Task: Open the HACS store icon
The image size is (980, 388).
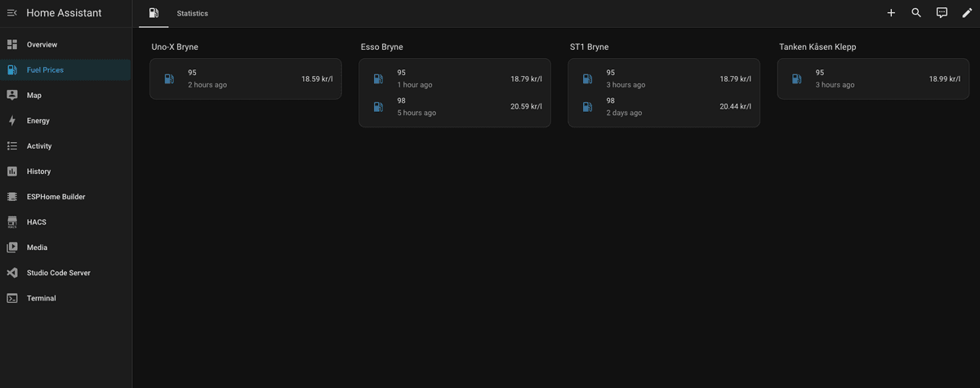Action: coord(12,221)
